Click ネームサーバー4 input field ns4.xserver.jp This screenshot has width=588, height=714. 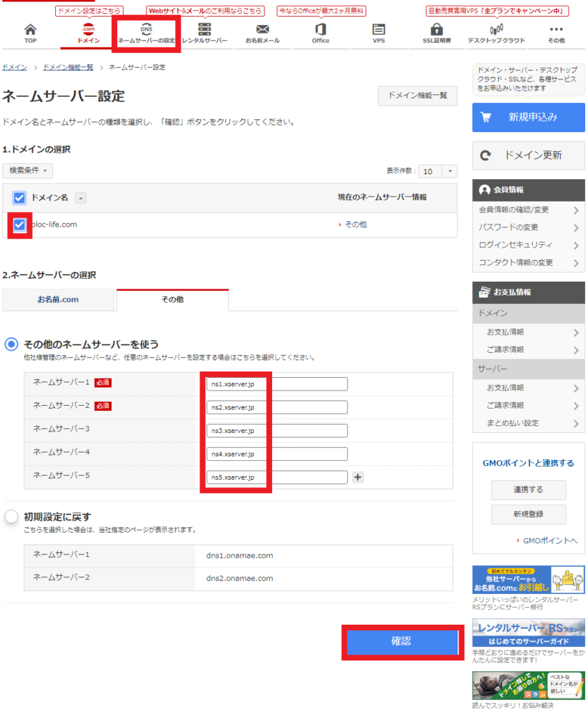pos(277,454)
